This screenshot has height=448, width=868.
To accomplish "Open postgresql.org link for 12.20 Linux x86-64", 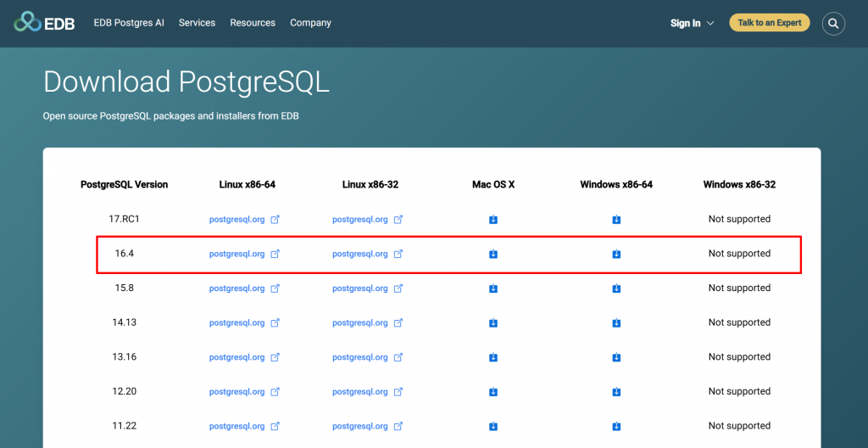I will 237,392.
